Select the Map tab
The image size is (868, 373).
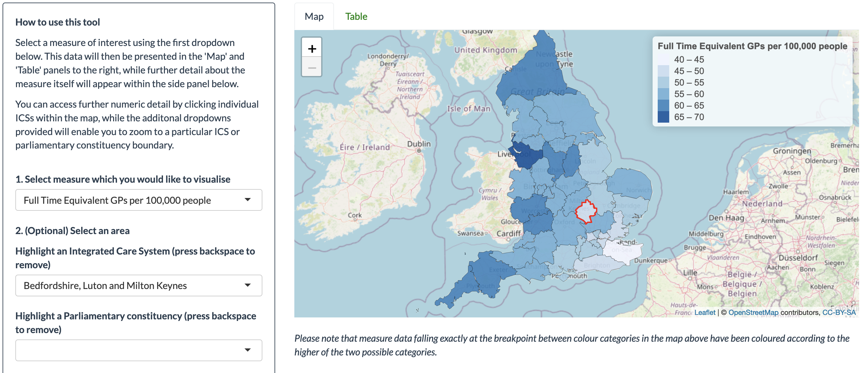click(314, 17)
